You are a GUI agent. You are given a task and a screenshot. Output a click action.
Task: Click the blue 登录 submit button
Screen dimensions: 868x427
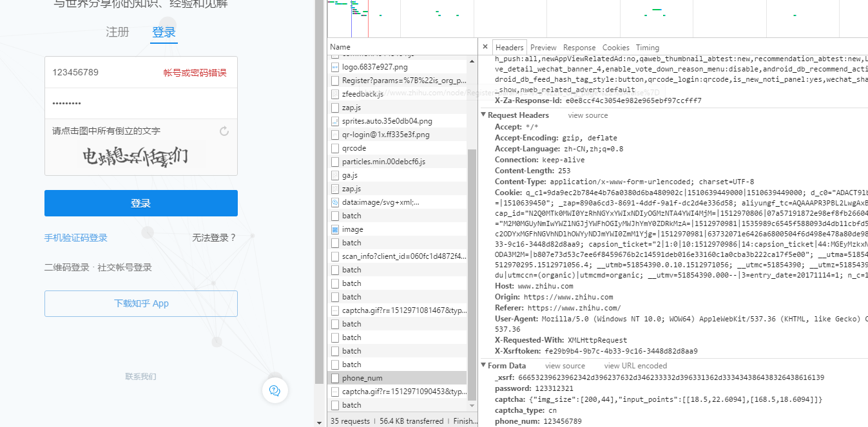[x=141, y=203]
